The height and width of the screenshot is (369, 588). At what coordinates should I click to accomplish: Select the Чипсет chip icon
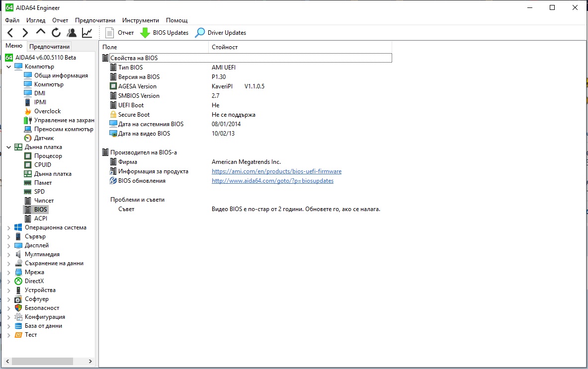pos(28,201)
